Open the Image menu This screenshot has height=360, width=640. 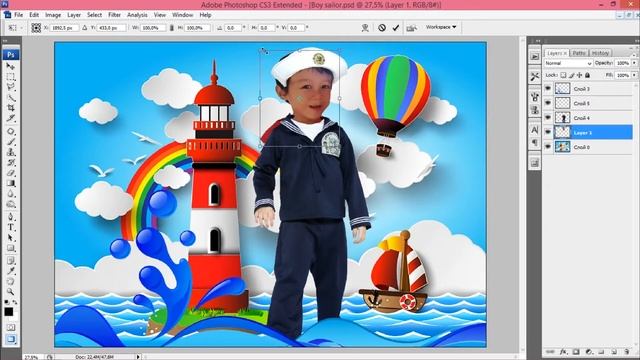tap(53, 15)
